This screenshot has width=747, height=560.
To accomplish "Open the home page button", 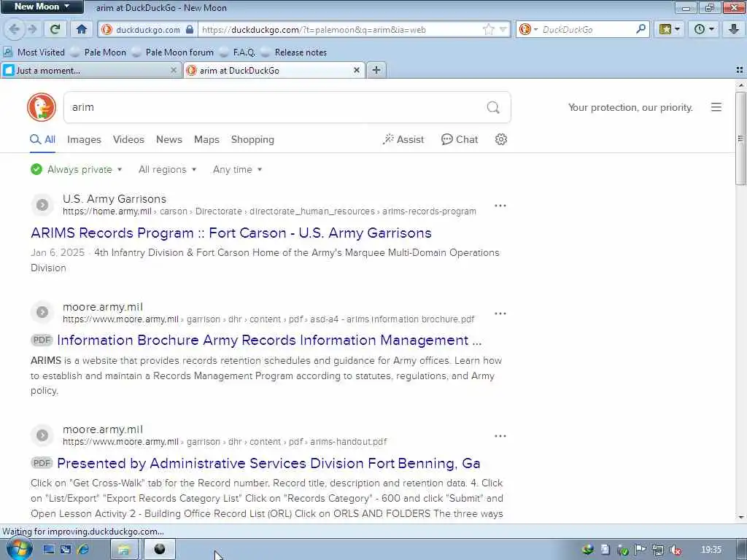I will pyautogui.click(x=82, y=29).
